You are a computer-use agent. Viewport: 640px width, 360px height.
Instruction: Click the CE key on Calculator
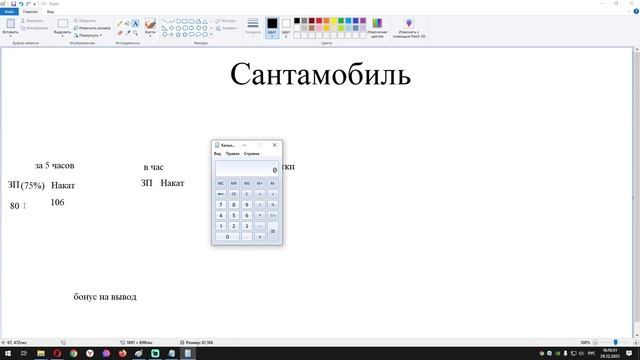[233, 194]
